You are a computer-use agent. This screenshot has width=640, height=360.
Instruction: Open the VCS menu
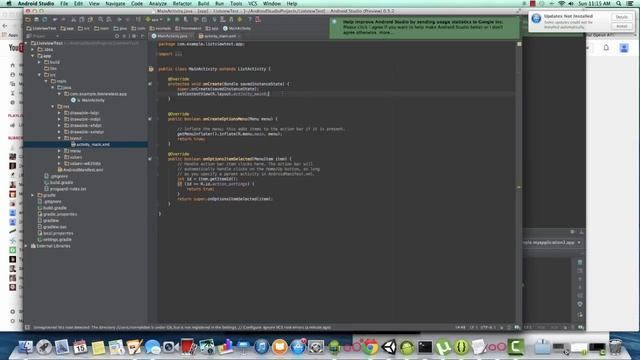click(x=253, y=3)
